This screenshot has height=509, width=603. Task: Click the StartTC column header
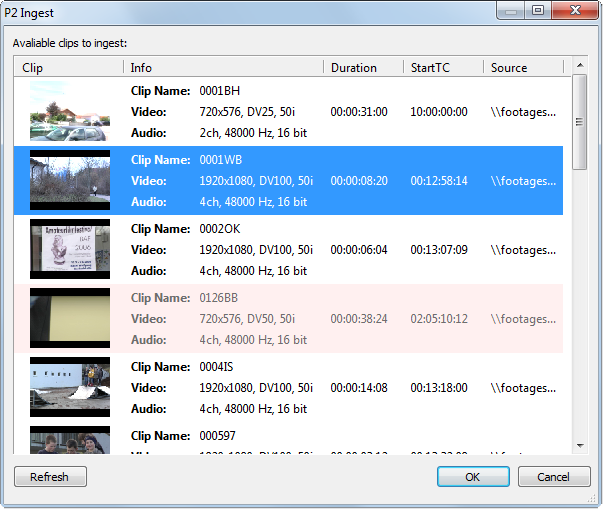point(443,67)
